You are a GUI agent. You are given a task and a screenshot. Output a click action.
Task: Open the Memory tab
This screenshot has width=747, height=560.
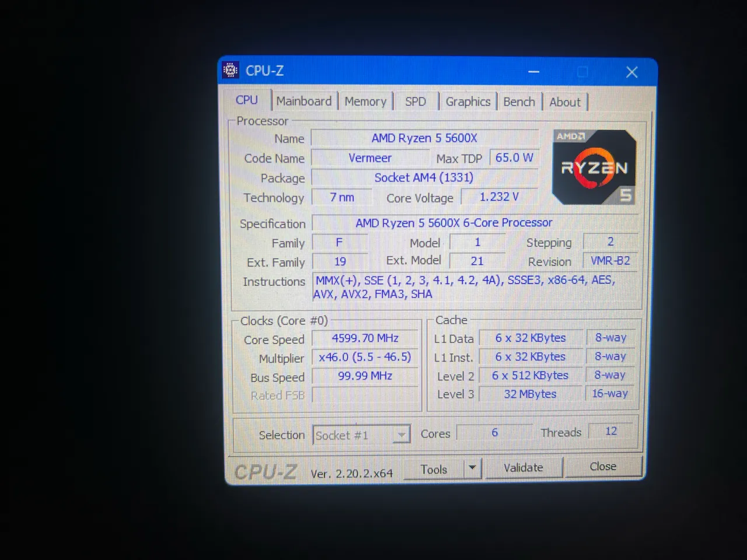pos(365,101)
